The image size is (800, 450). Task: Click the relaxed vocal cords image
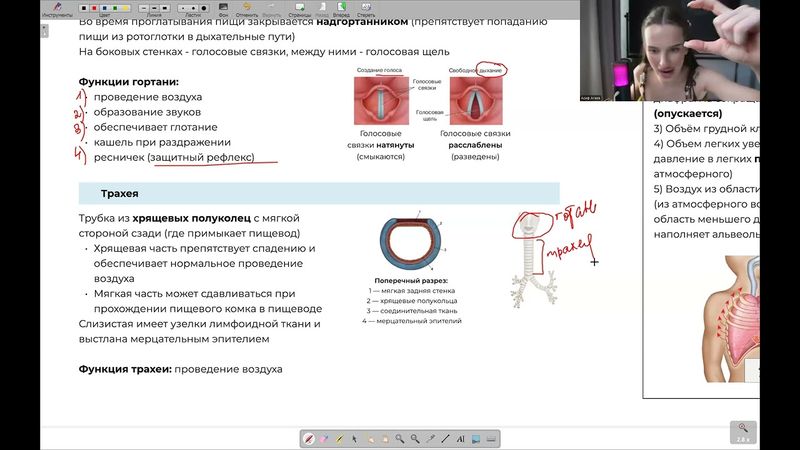pyautogui.click(x=476, y=101)
